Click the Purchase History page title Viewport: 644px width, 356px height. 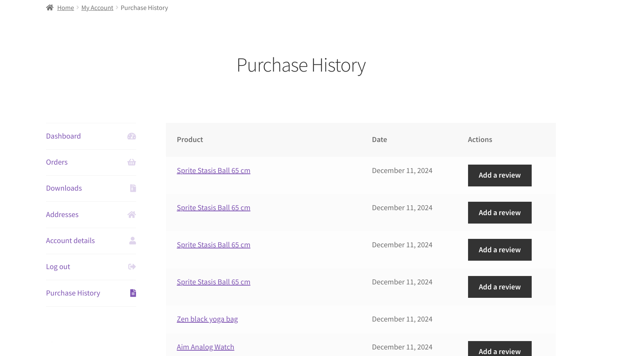point(301,65)
